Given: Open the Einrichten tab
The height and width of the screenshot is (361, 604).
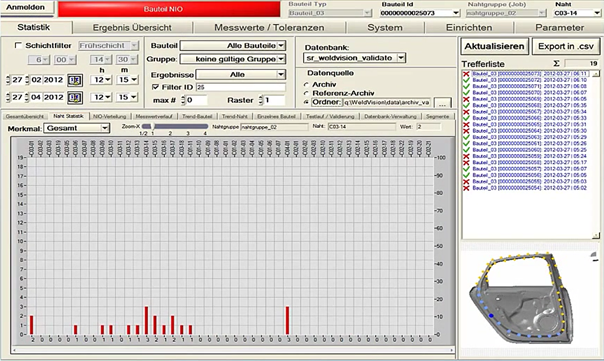Looking at the screenshot, I should 469,28.
